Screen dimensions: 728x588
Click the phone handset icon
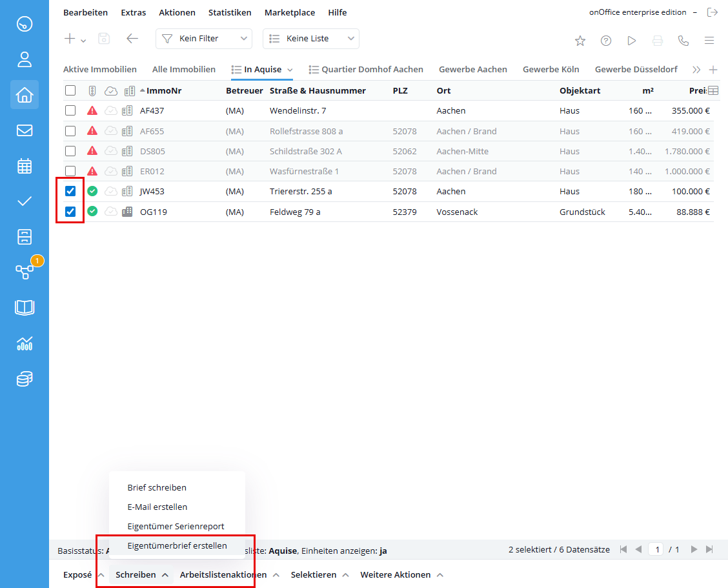tap(683, 41)
